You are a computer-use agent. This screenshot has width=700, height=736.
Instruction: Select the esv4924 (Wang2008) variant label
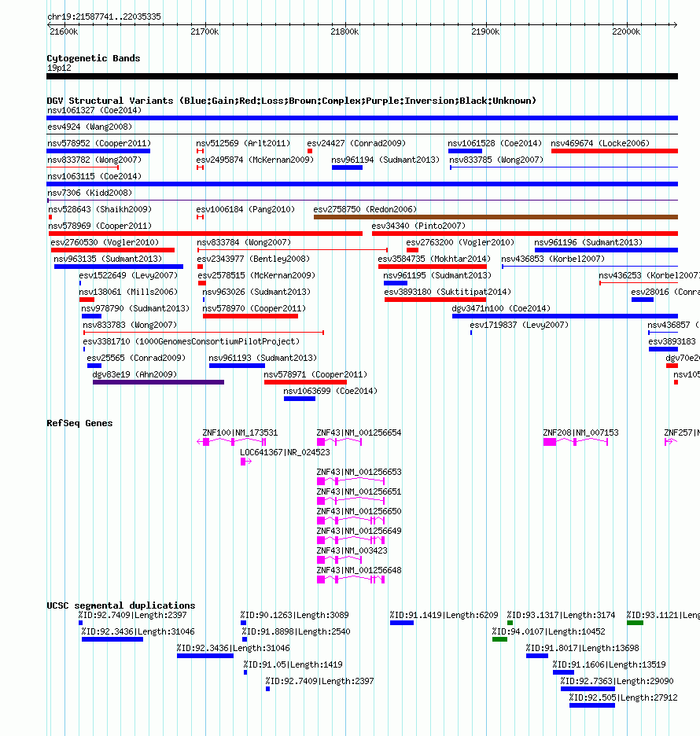pos(90,127)
